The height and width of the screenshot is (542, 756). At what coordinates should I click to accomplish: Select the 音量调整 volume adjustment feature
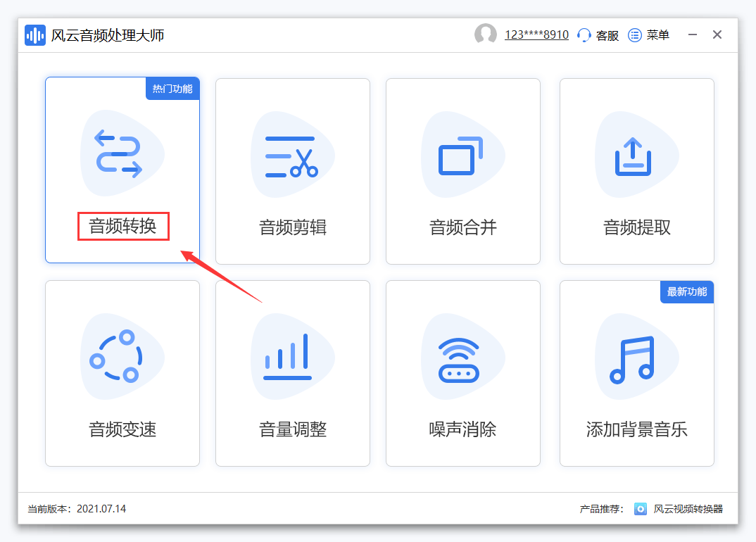click(292, 373)
